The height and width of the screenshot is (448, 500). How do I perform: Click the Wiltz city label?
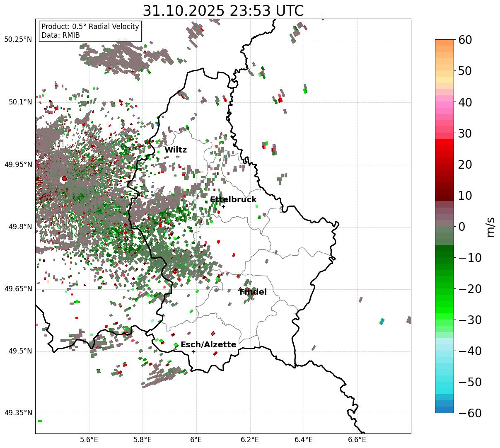coord(176,150)
